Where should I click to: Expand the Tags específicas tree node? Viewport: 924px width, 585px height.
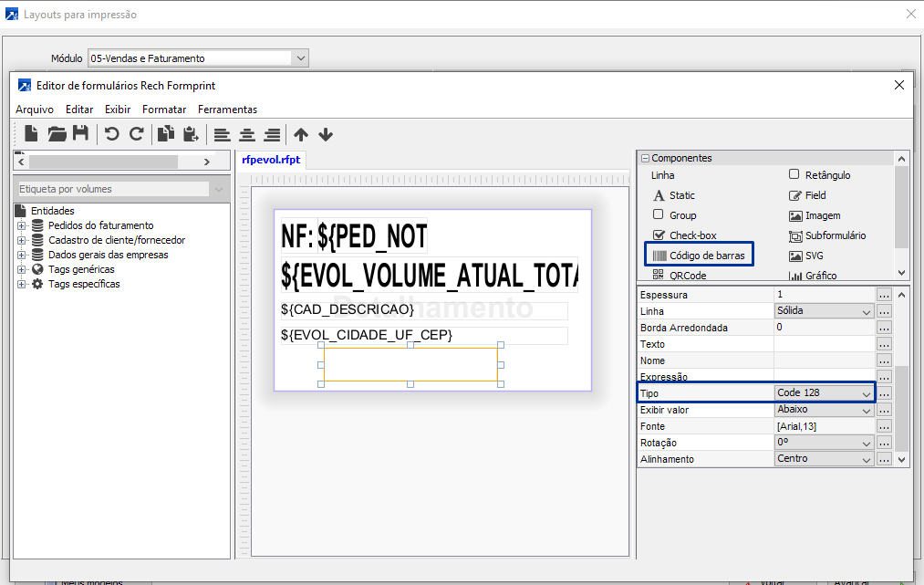22,284
